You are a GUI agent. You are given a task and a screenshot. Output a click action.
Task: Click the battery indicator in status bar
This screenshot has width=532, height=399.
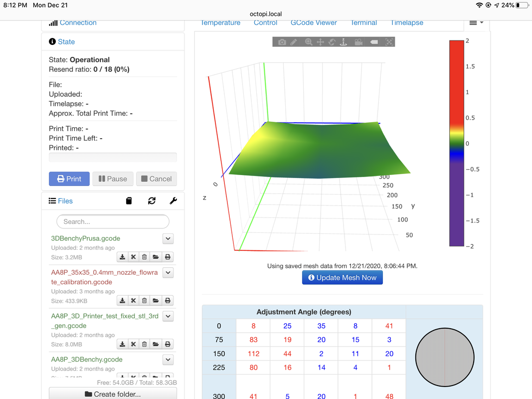522,5
